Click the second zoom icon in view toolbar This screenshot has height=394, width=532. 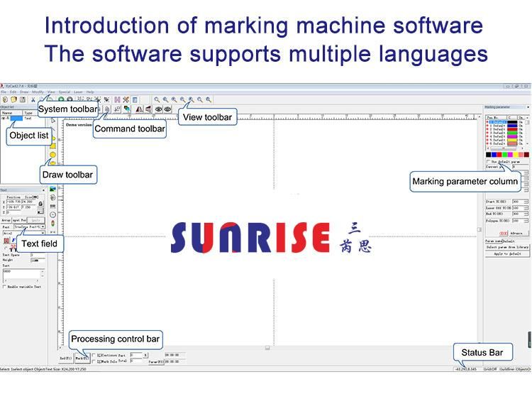pos(165,99)
